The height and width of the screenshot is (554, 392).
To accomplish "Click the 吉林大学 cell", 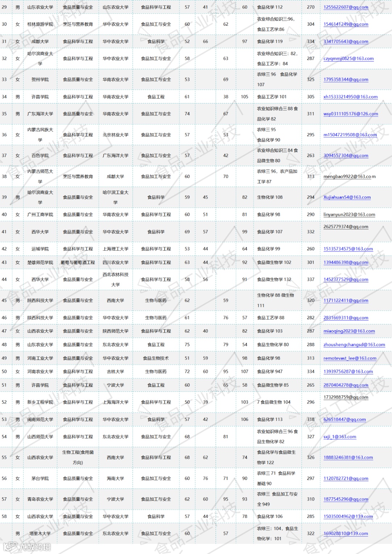I will coord(115,372).
